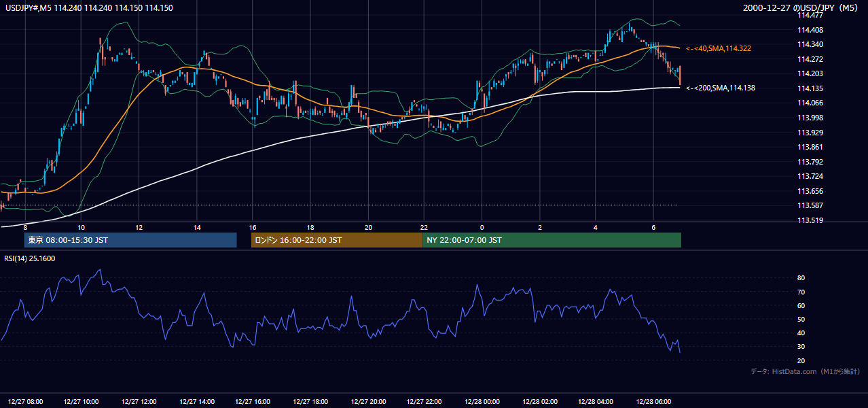This screenshot has height=408, width=868.
Task: Click the 12/28 04:00 time axis label
Action: pyautogui.click(x=596, y=402)
